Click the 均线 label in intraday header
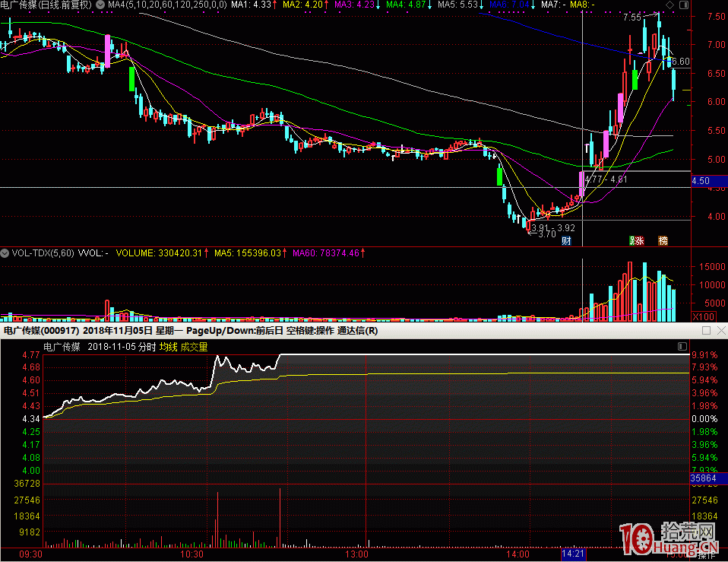The image size is (728, 562). coord(169,347)
